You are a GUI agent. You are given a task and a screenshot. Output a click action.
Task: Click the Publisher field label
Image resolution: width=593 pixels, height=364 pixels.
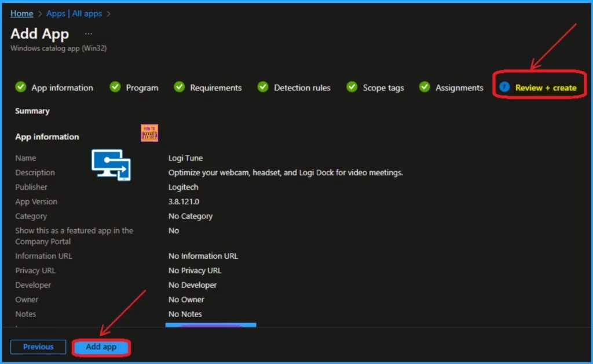click(x=31, y=187)
